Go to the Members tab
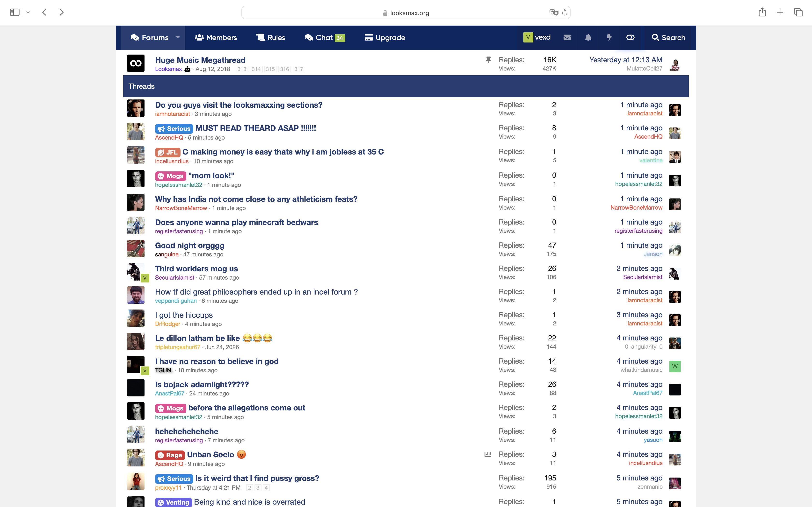Screen dimensions: 812x507 point(216,38)
